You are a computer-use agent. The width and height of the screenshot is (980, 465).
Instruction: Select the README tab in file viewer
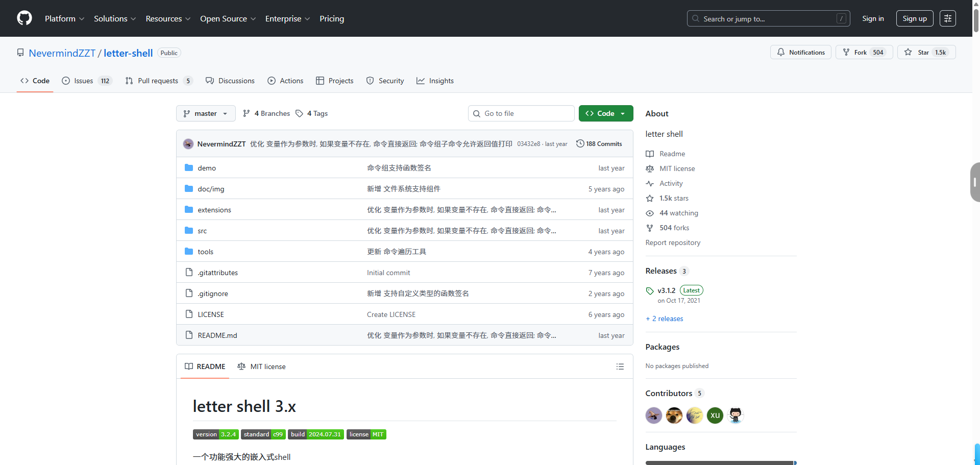pyautogui.click(x=205, y=366)
